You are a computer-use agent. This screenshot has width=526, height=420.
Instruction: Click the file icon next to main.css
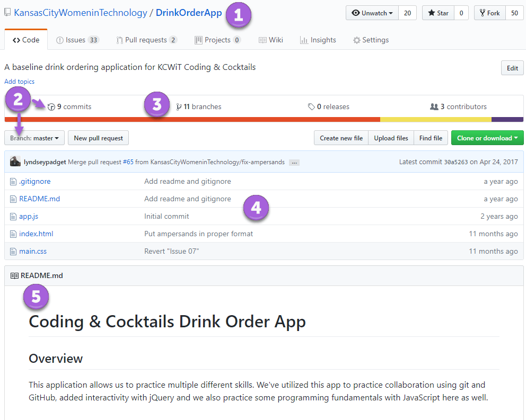[13, 251]
